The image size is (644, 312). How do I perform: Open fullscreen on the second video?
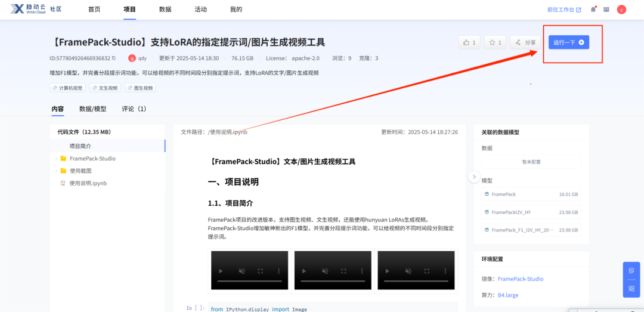[x=343, y=271]
